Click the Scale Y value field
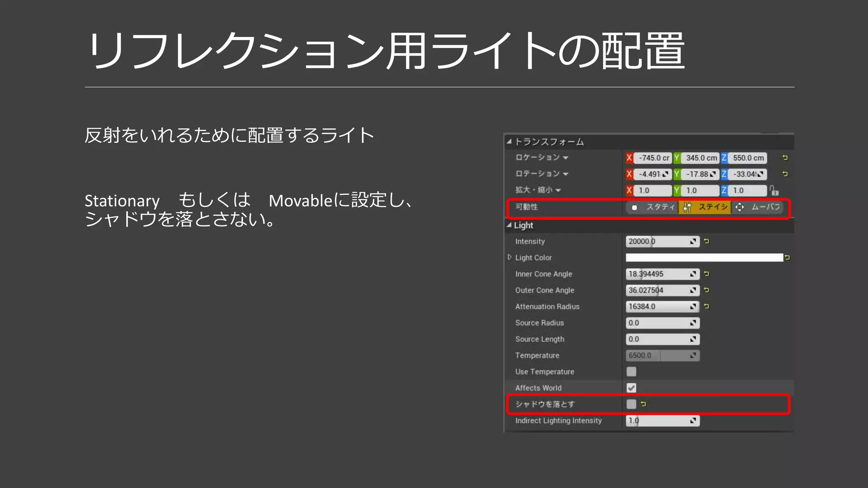 click(x=700, y=191)
